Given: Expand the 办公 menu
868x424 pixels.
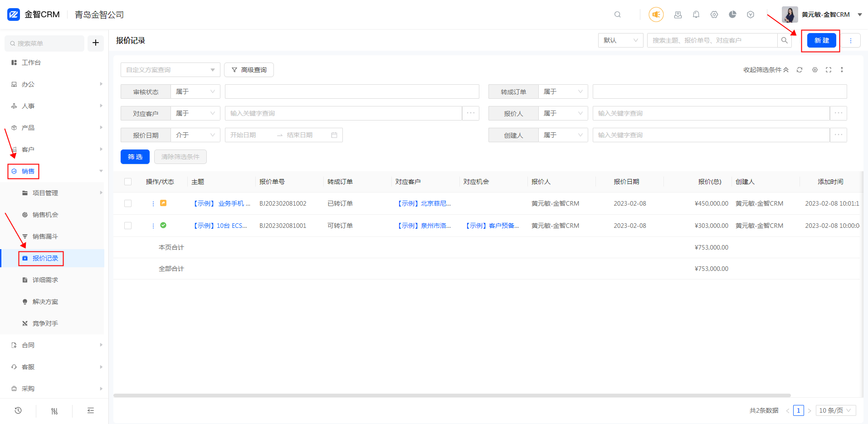Looking at the screenshot, I should [x=52, y=84].
